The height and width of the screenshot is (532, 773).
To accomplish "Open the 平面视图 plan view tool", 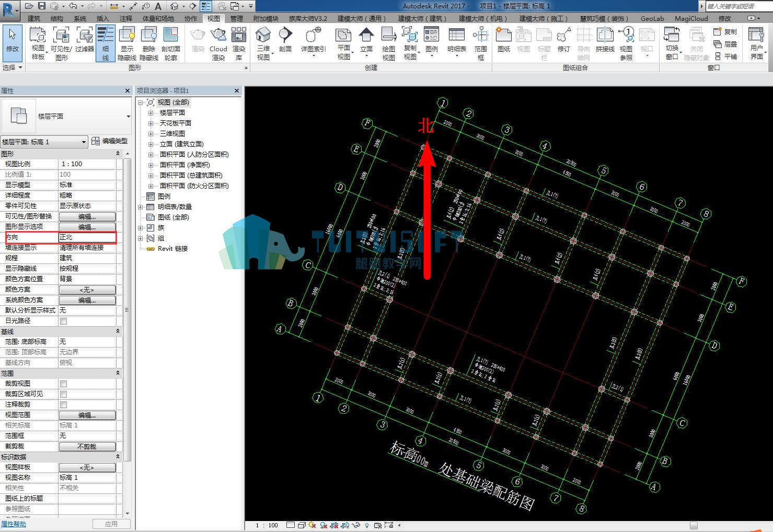I will 343,43.
